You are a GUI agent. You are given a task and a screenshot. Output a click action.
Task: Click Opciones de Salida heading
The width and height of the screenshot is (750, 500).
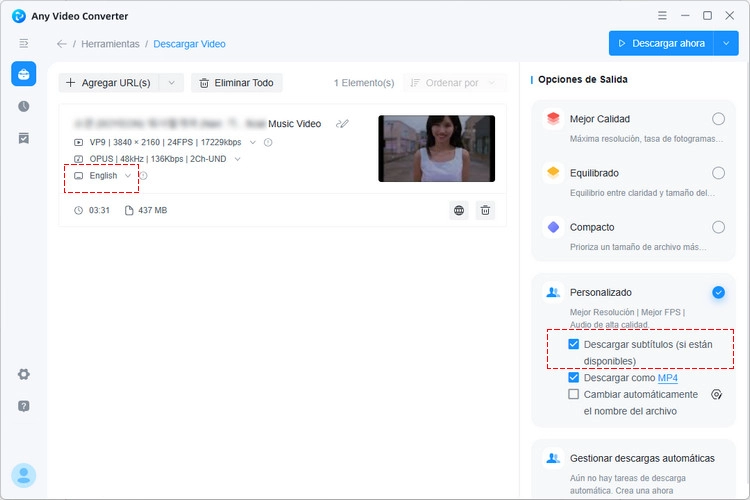click(583, 79)
